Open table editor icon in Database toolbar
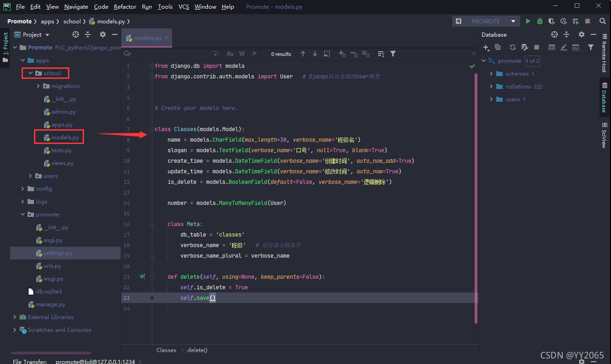Image resolution: width=611 pixels, height=364 pixels. coord(552,47)
